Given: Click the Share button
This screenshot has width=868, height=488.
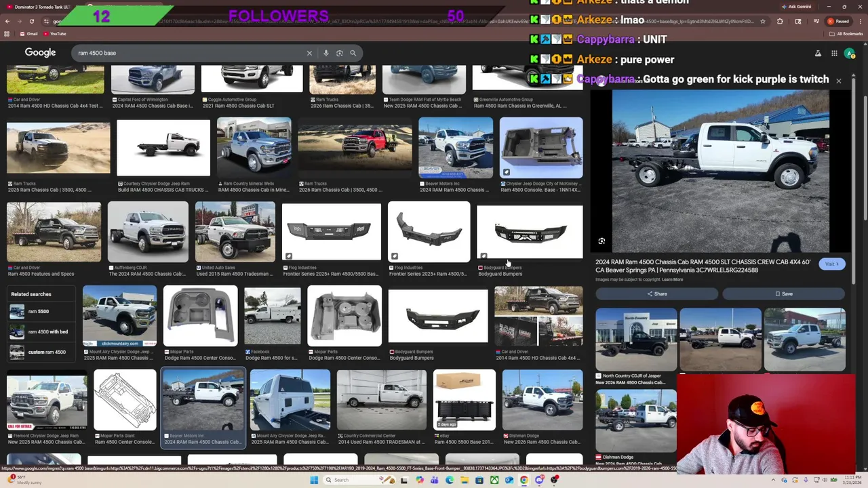Looking at the screenshot, I should click(656, 294).
